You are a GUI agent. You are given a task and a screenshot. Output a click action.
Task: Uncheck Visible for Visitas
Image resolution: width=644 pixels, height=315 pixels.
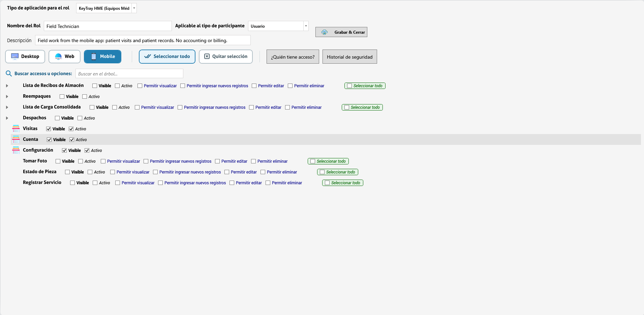49,129
